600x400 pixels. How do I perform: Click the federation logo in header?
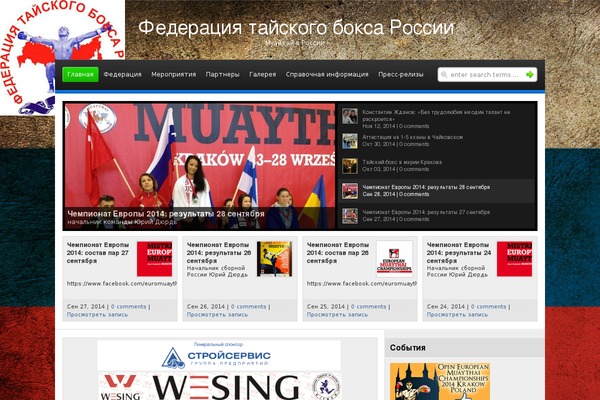(x=62, y=57)
